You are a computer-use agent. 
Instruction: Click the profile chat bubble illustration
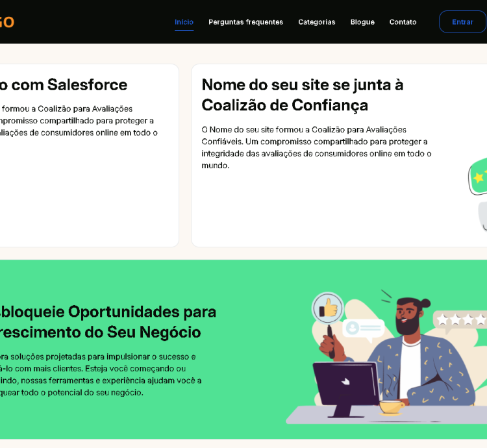(363, 329)
